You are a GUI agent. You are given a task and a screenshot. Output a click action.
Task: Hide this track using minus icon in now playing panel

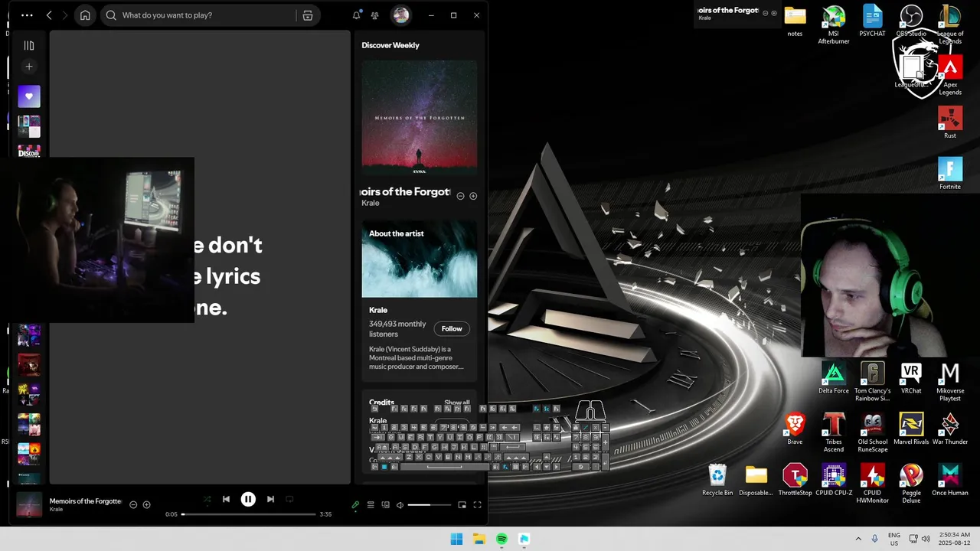coord(460,196)
